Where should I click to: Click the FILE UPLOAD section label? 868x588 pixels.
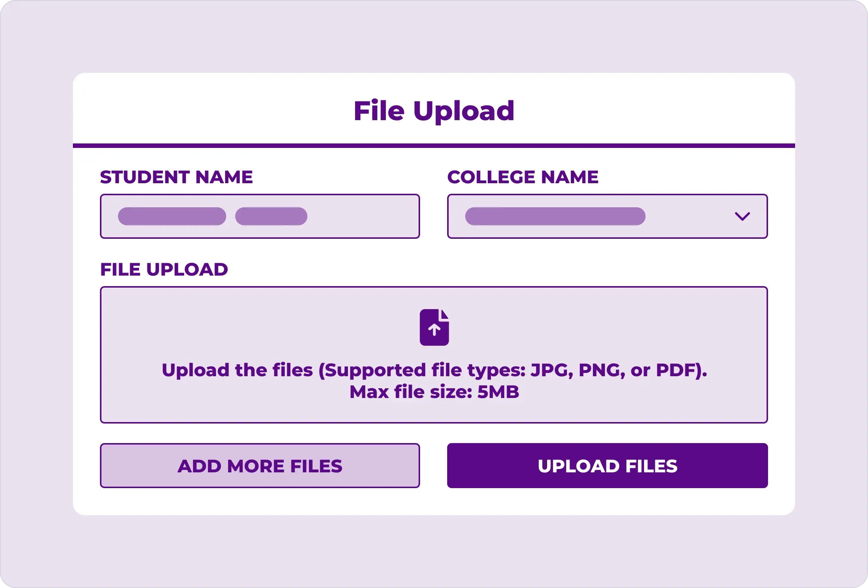point(164,269)
